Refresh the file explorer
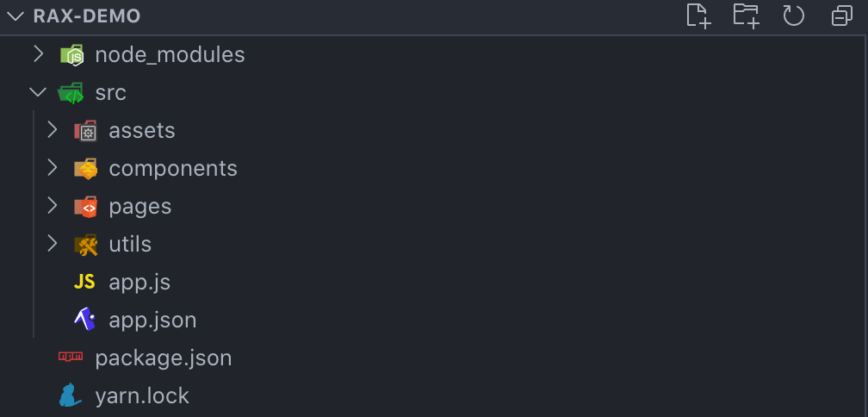The width and height of the screenshot is (868, 417). [x=793, y=16]
